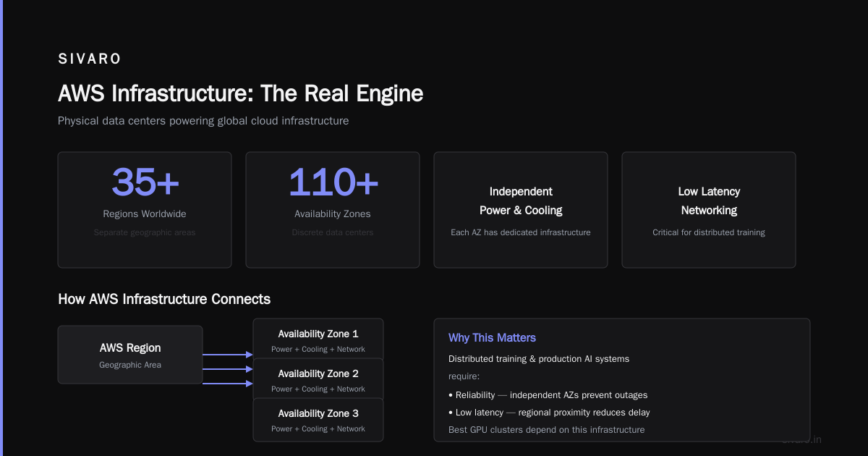868x456 pixels.
Task: Click the word require: in the panel
Action: pyautogui.click(x=464, y=376)
